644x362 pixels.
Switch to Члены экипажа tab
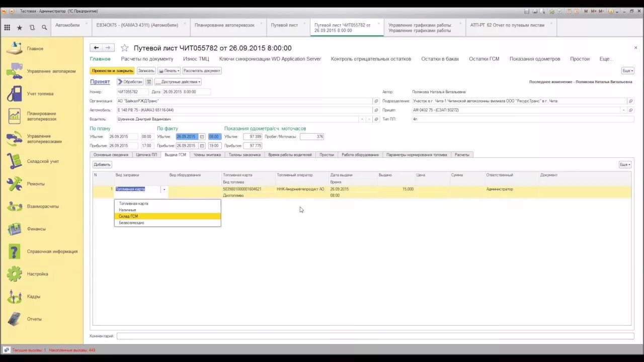(x=207, y=155)
